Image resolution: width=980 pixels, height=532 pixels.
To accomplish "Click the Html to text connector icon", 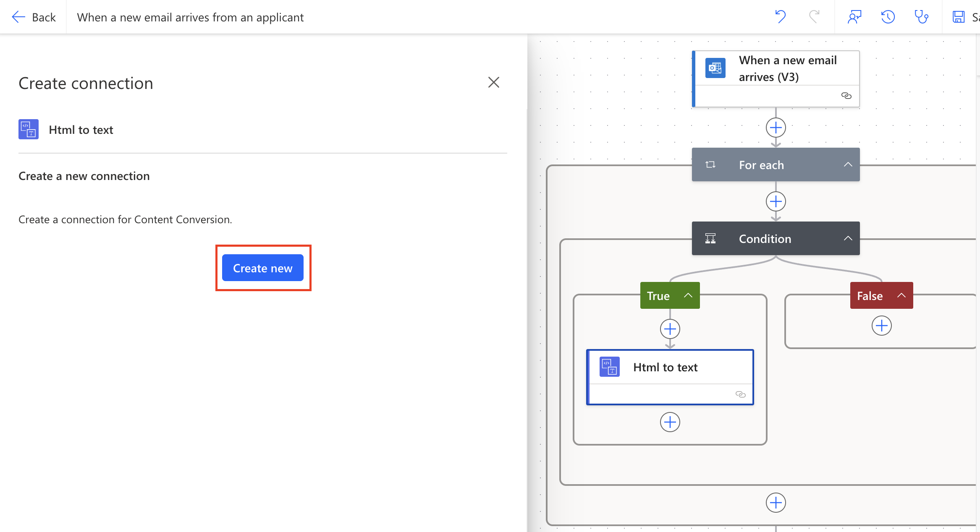I will (x=28, y=129).
